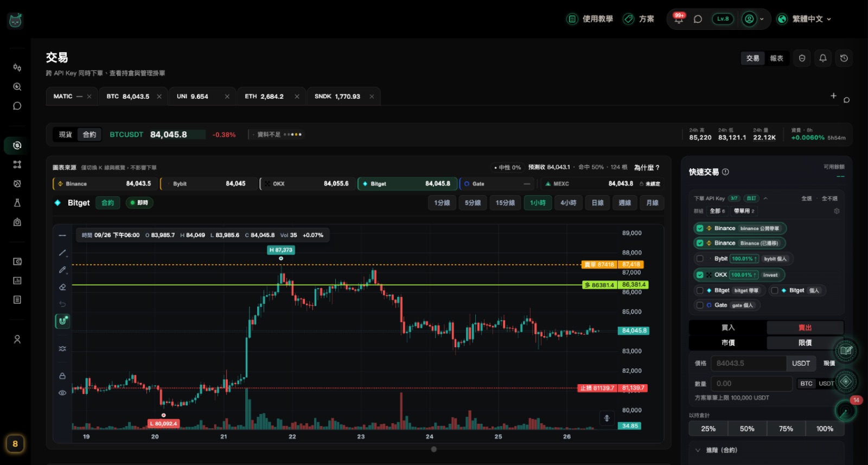Click the search magnifier icon in sidebar
Image resolution: width=868 pixels, height=465 pixels.
click(x=17, y=87)
